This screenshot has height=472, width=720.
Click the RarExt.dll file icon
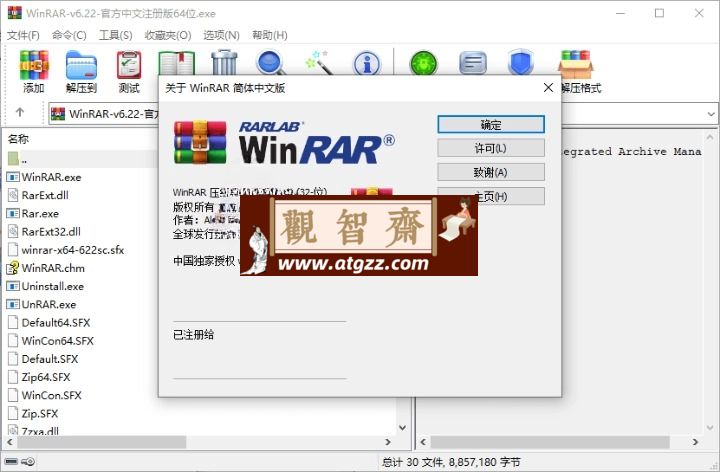(13, 195)
